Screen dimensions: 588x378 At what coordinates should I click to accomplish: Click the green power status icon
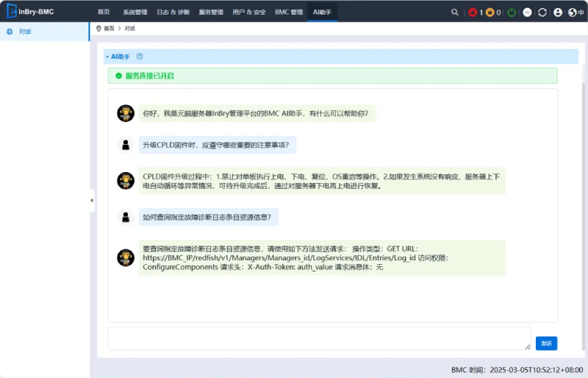(x=512, y=13)
